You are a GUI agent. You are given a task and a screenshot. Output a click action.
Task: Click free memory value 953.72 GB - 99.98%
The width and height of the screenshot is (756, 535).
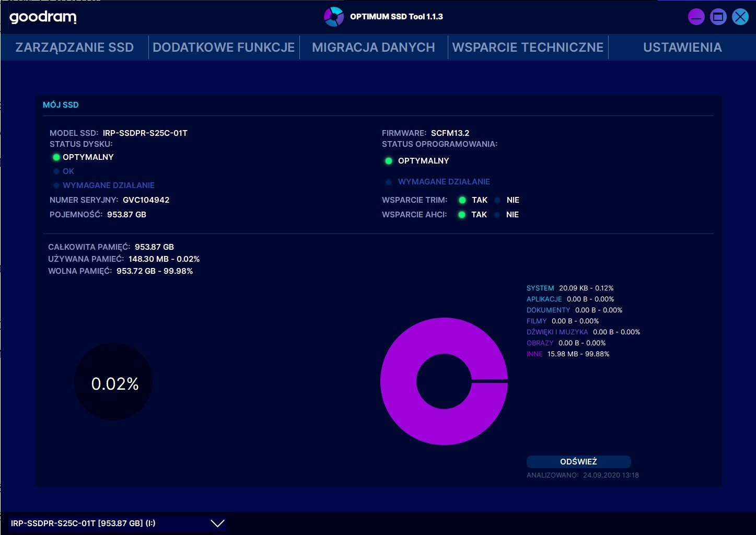tap(155, 271)
